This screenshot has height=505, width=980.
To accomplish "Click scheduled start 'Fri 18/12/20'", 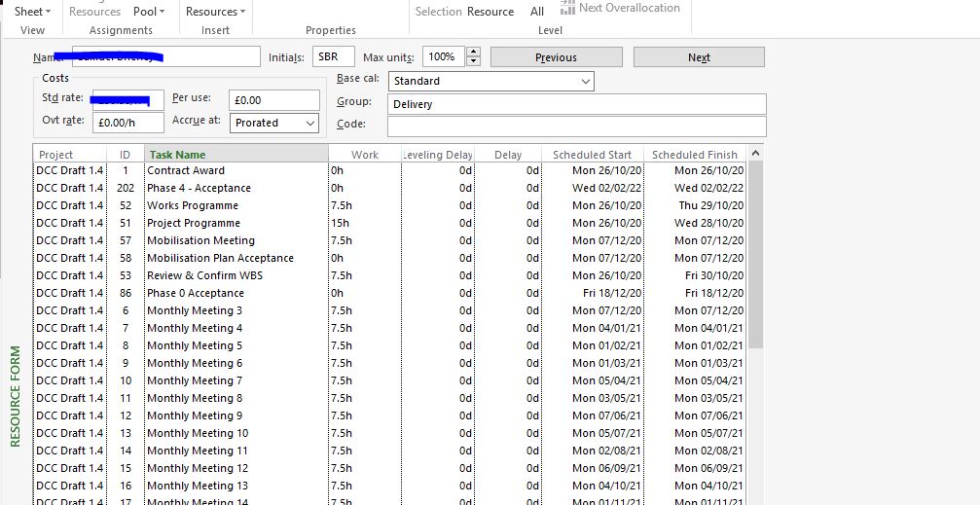I will (612, 293).
